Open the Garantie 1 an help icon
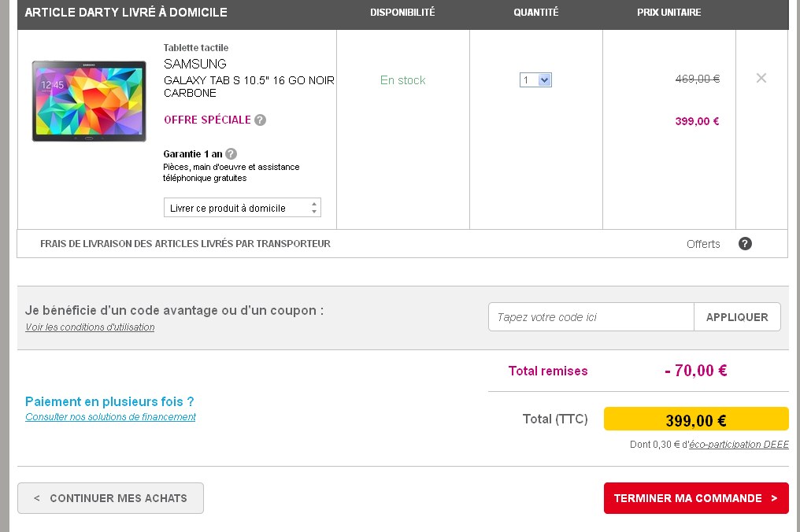 [231, 154]
